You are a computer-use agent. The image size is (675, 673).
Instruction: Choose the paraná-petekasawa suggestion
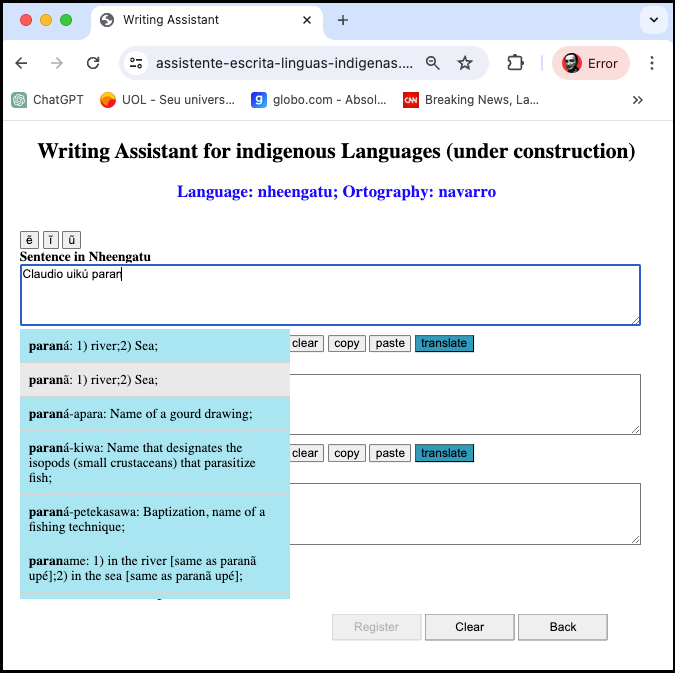155,519
